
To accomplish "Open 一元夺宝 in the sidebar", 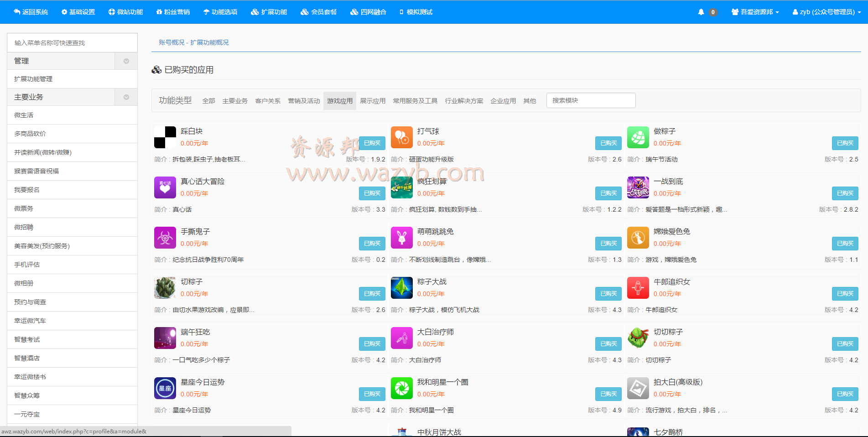I will click(72, 414).
